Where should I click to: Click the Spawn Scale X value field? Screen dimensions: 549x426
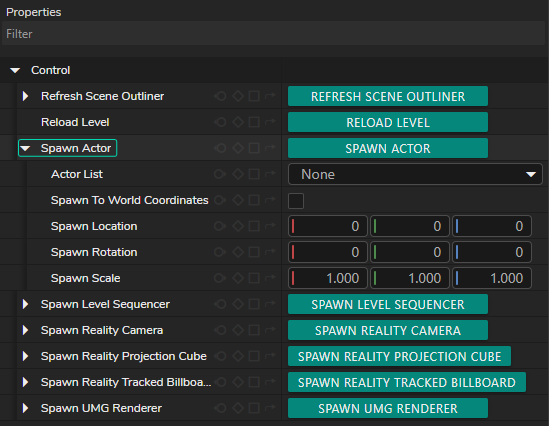pos(328,278)
